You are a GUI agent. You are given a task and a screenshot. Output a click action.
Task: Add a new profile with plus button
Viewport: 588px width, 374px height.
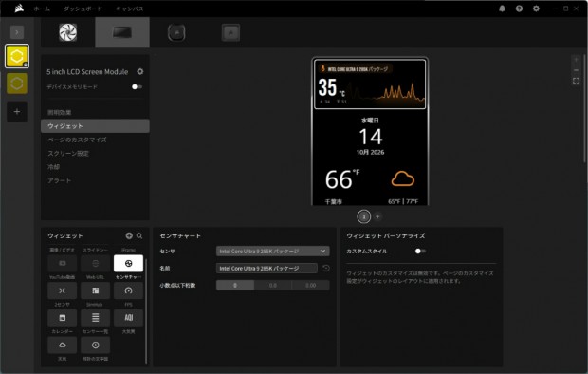(x=17, y=111)
